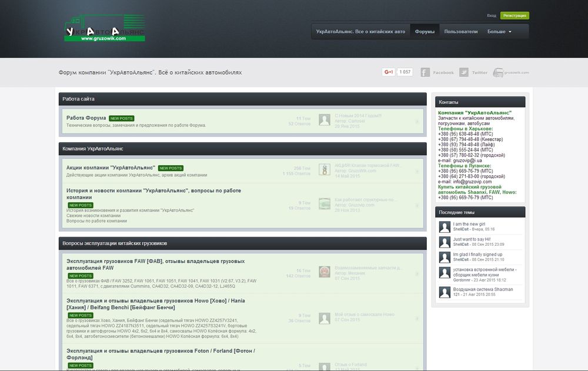Click NEW POSTS badge beside 'Акции компании'
This screenshot has width=588, height=371.
point(171,168)
